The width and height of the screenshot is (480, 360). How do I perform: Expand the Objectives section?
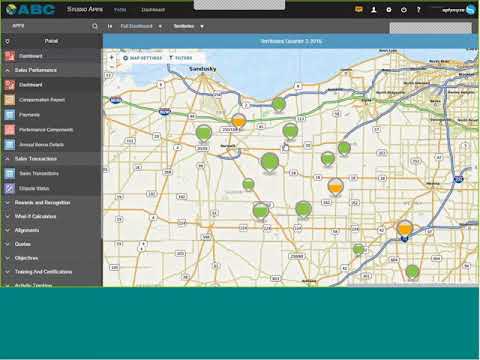pyautogui.click(x=7, y=258)
